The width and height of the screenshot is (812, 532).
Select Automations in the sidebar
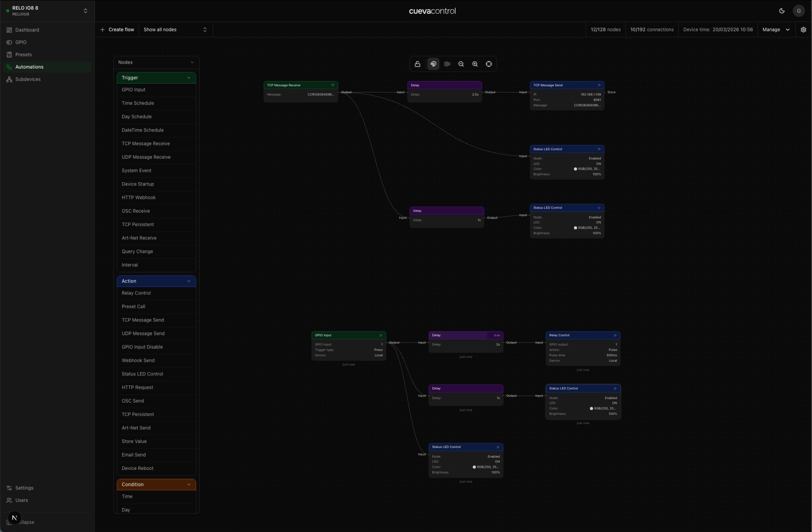click(29, 67)
